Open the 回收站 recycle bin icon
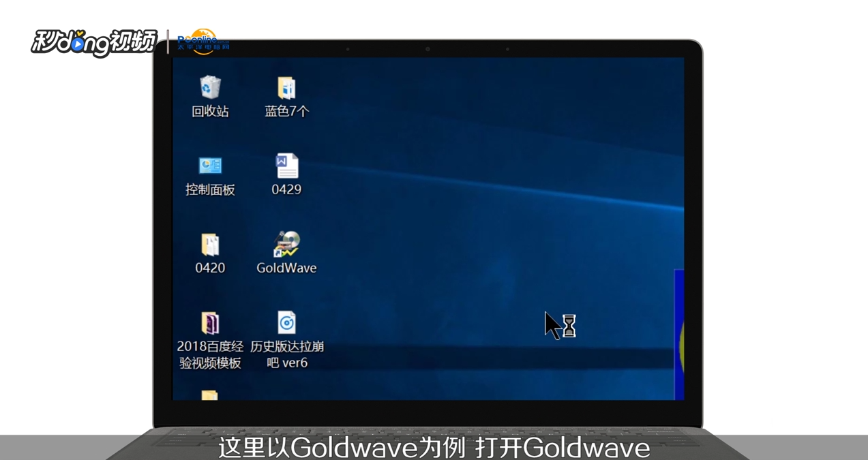This screenshot has width=868, height=460. 210,87
